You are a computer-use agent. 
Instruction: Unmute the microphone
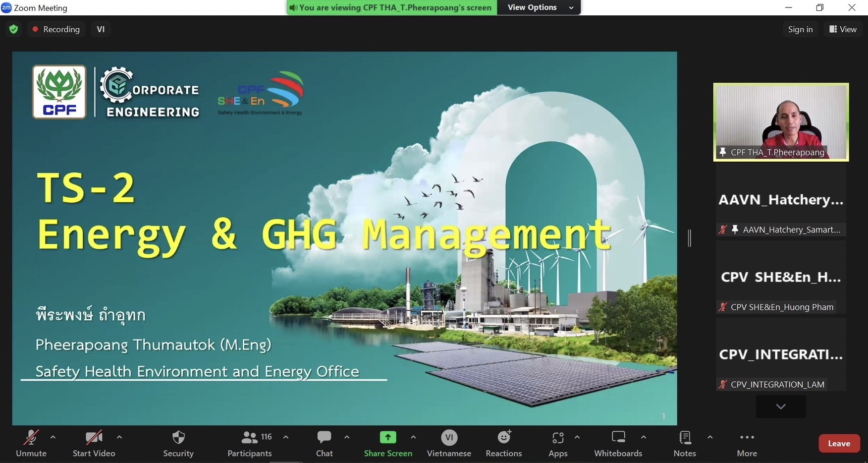[x=31, y=438]
